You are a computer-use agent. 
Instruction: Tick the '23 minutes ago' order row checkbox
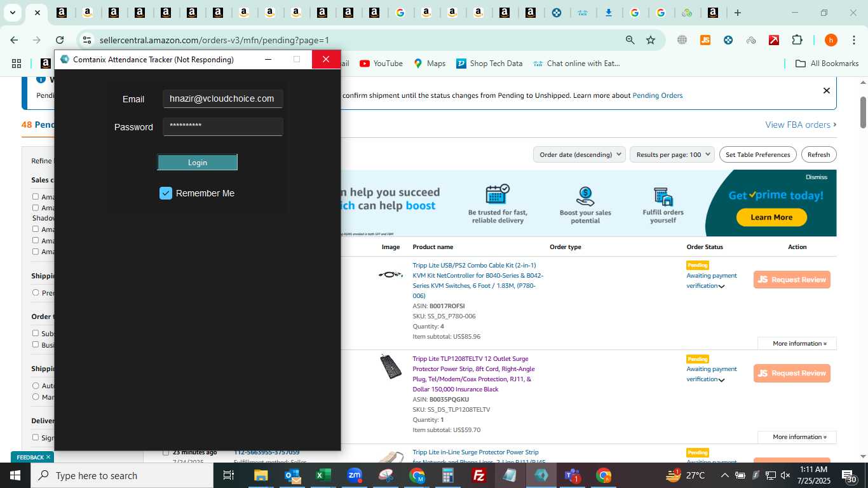166,452
